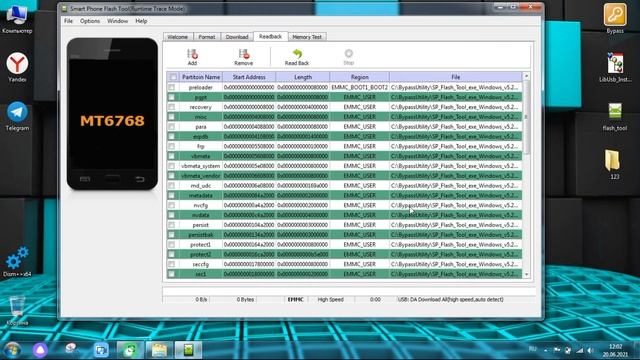Image resolution: width=640 pixels, height=360 pixels.
Task: Open the flash_tool desktop icon
Action: [x=615, y=112]
